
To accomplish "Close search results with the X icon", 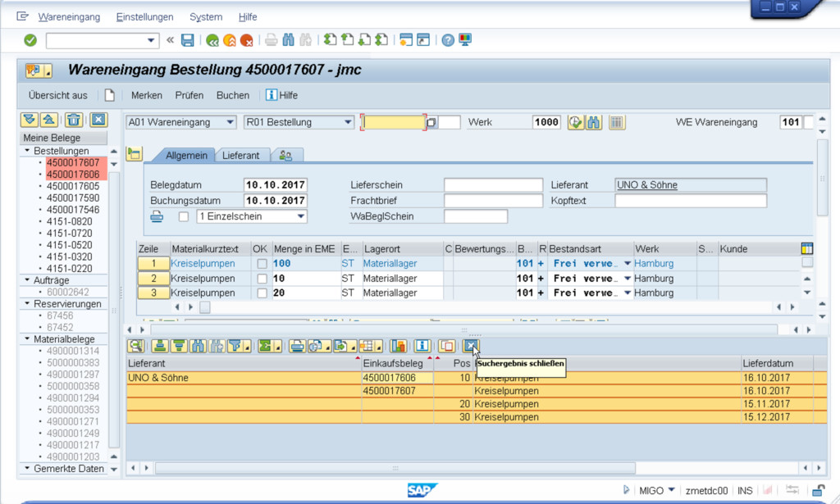I will point(471,346).
